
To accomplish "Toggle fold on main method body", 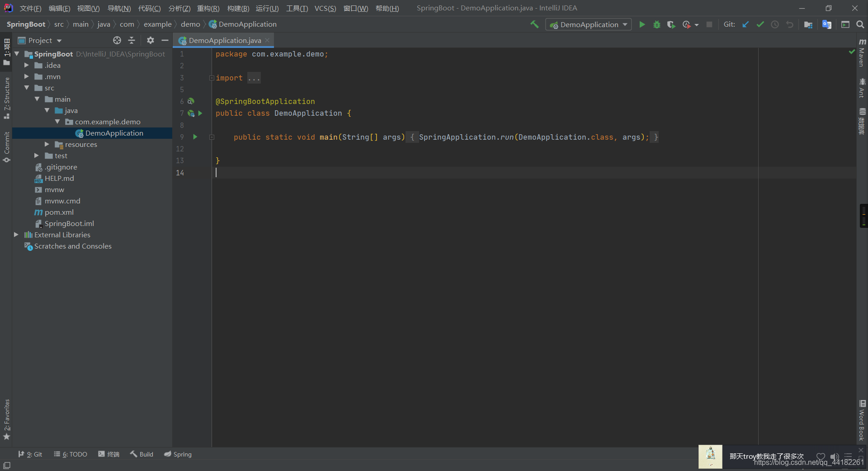I will coord(212,137).
